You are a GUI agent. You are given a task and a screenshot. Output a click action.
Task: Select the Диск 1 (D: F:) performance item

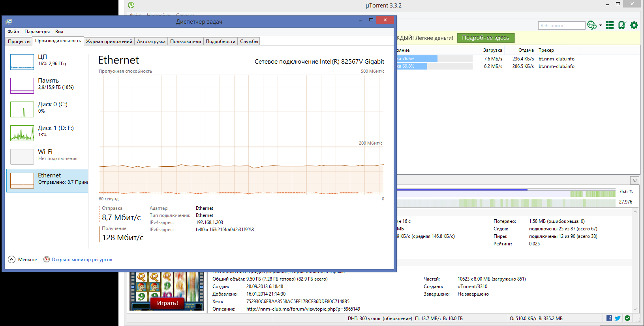point(47,133)
